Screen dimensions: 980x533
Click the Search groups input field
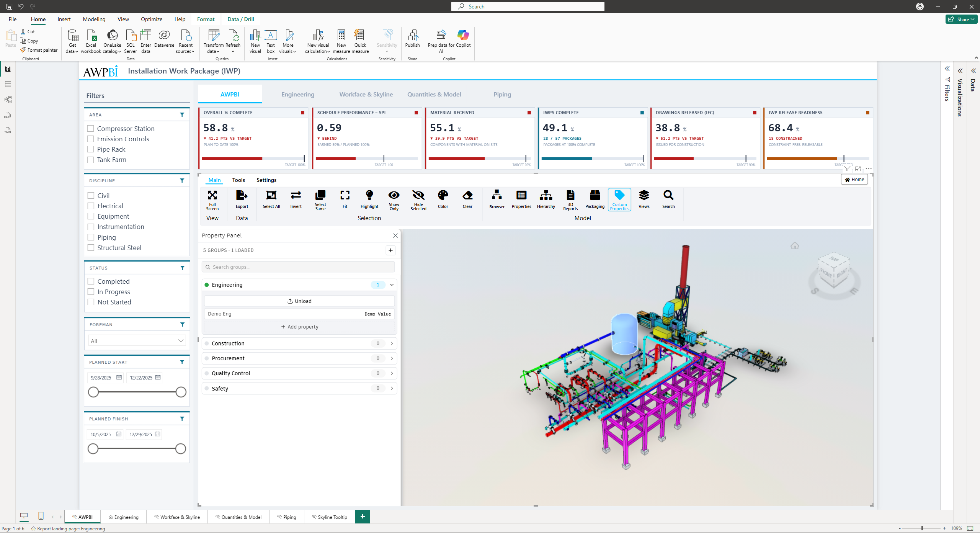click(x=298, y=267)
